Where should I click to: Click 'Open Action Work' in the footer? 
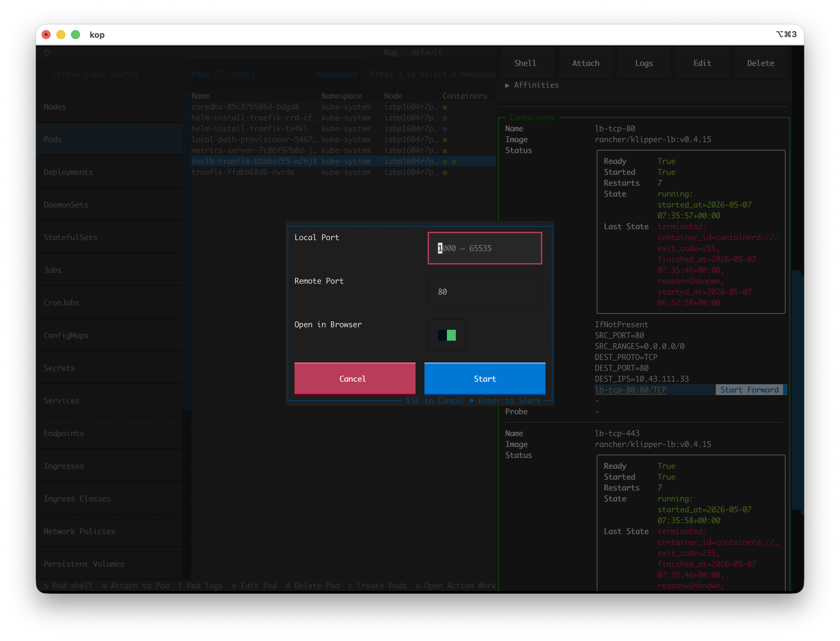coord(456,585)
